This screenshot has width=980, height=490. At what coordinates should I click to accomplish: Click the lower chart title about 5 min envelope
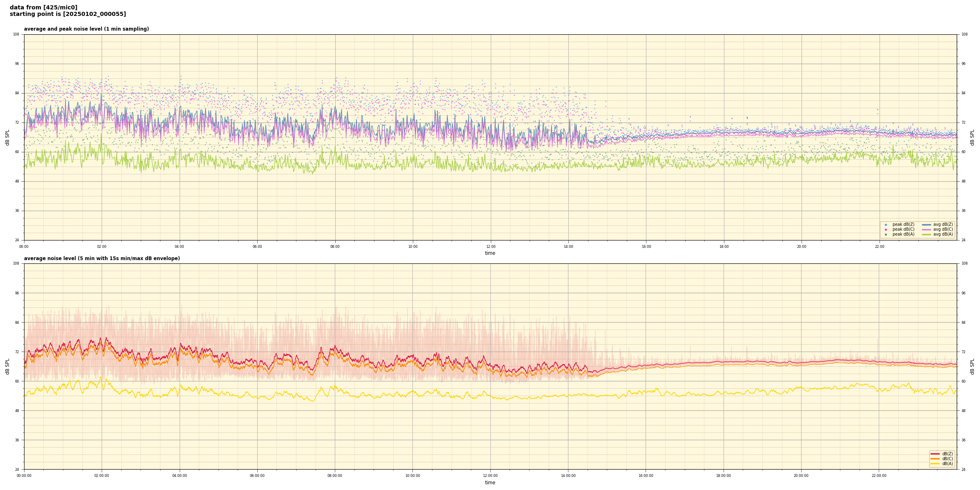(x=102, y=258)
